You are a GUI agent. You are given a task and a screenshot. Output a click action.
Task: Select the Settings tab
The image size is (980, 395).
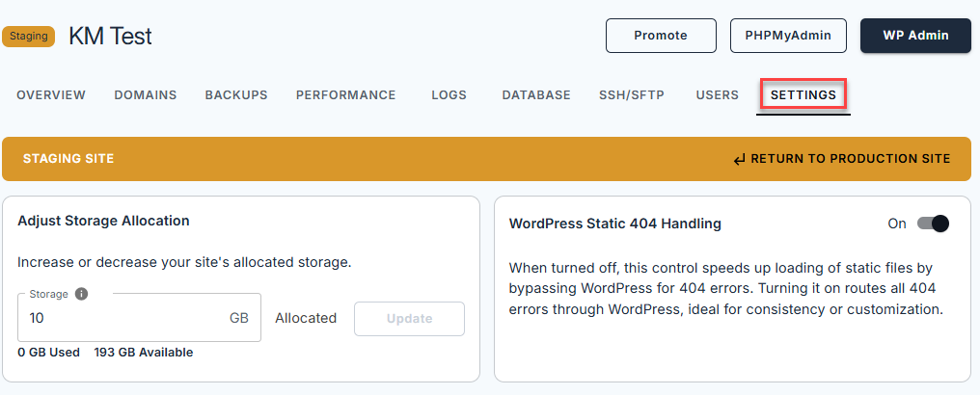(x=803, y=95)
